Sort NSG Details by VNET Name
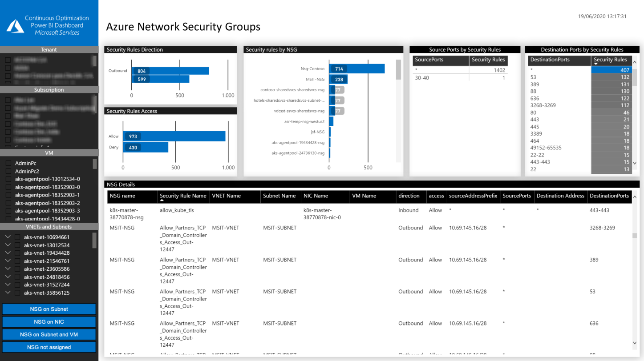The height and width of the screenshot is (361, 644). (x=235, y=196)
